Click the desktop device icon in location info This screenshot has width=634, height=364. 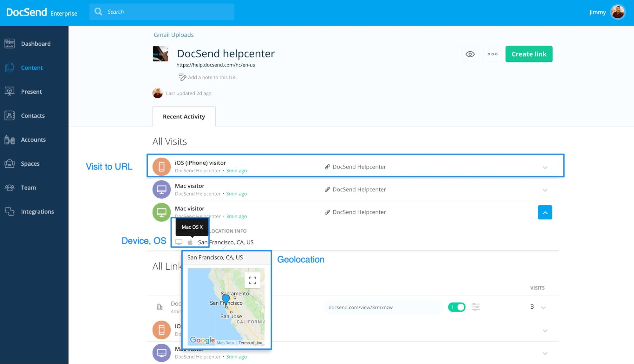click(179, 242)
